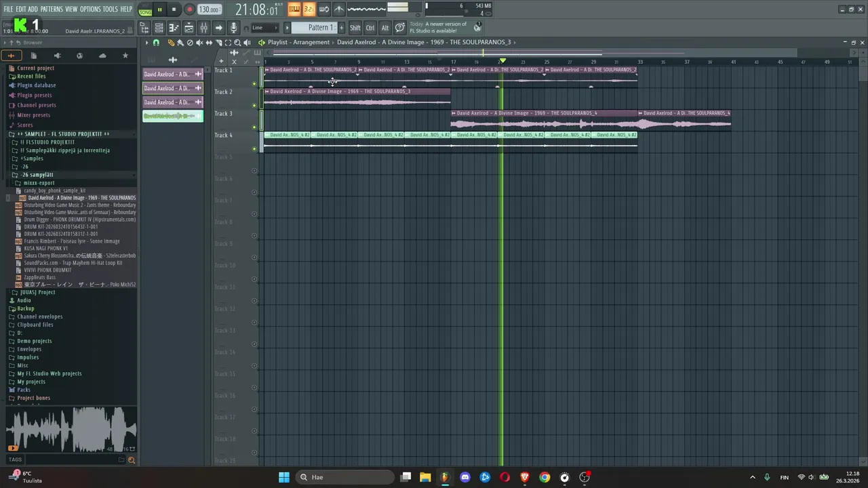
Task: Click the browser sample waveform preview
Action: pos(71,430)
